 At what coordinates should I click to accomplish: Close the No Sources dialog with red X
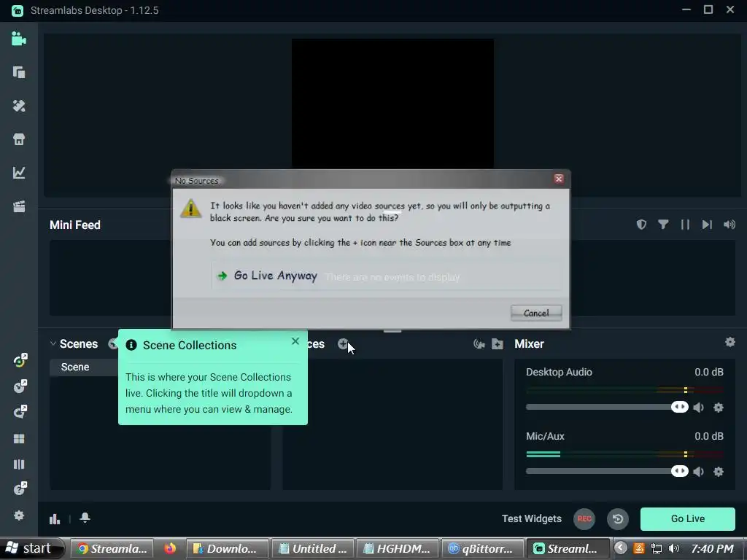[x=559, y=179]
